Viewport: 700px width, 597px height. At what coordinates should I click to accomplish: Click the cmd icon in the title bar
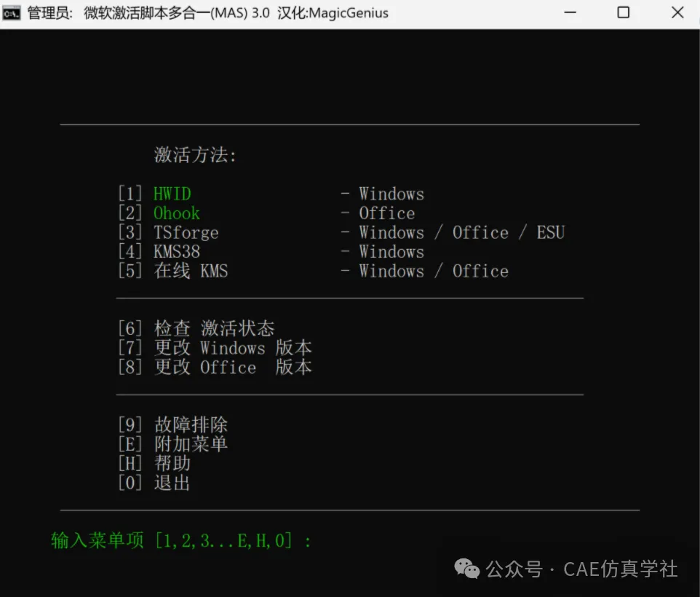click(11, 13)
